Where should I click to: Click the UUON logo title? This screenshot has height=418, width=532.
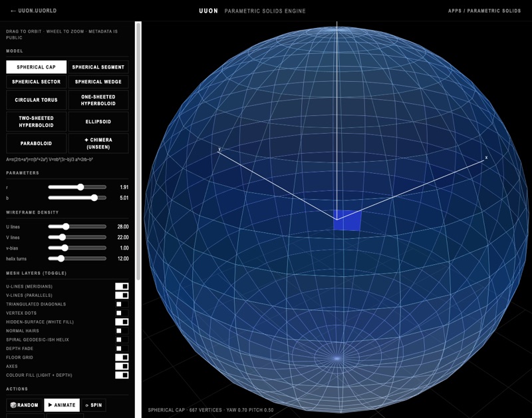208,11
